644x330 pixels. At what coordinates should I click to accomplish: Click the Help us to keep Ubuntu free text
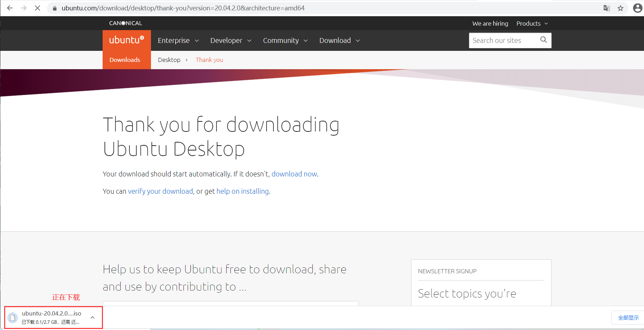(x=225, y=278)
